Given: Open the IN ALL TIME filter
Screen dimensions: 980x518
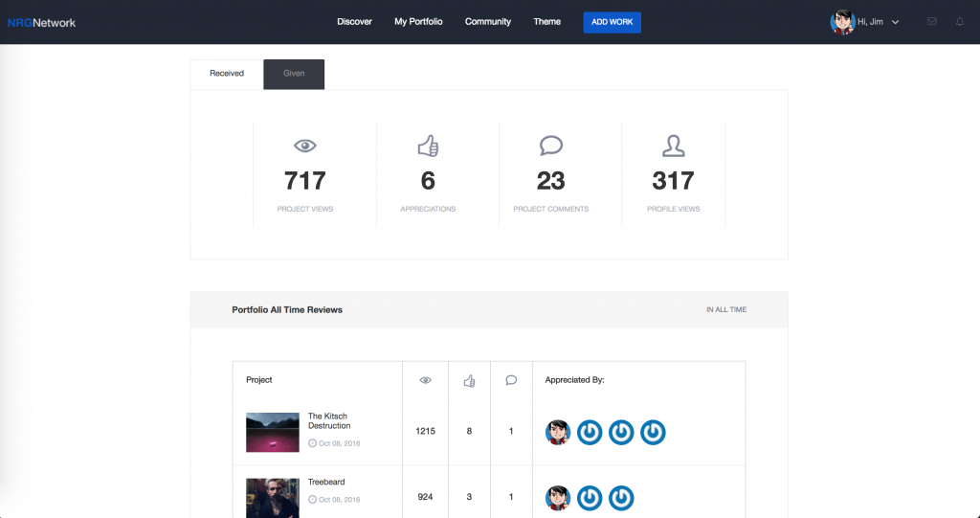Looking at the screenshot, I should [726, 309].
